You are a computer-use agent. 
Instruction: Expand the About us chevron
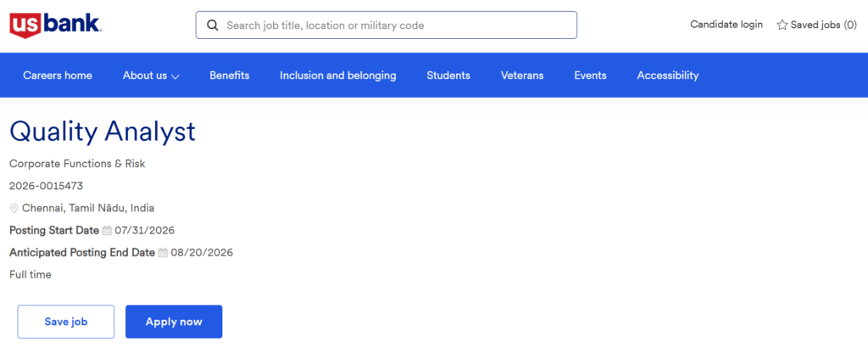tap(175, 76)
